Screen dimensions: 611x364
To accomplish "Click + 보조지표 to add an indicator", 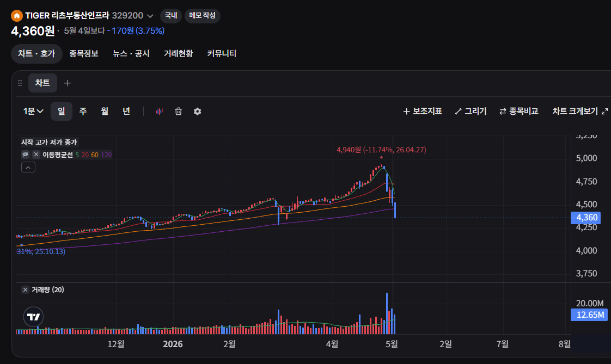I will [423, 112].
